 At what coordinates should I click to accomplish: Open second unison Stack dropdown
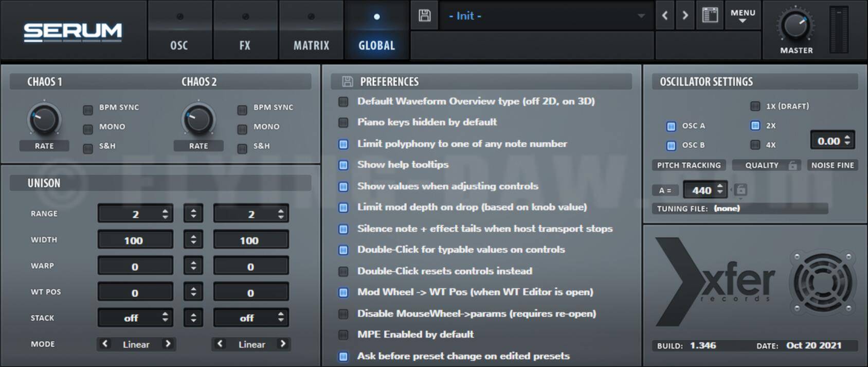(251, 318)
